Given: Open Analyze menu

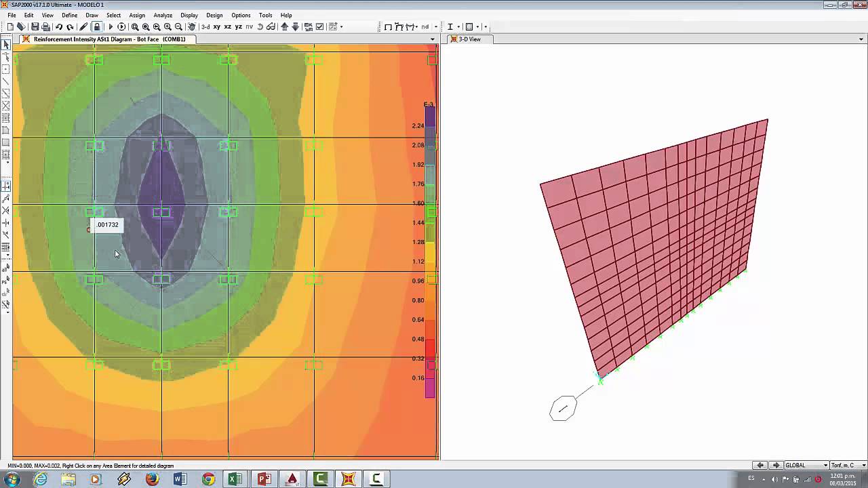Looking at the screenshot, I should pyautogui.click(x=163, y=15).
